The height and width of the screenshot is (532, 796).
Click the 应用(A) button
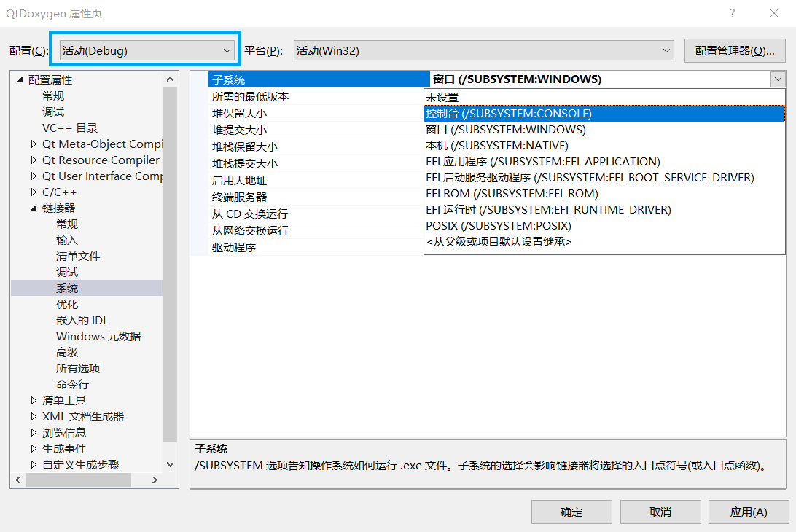tap(749, 512)
